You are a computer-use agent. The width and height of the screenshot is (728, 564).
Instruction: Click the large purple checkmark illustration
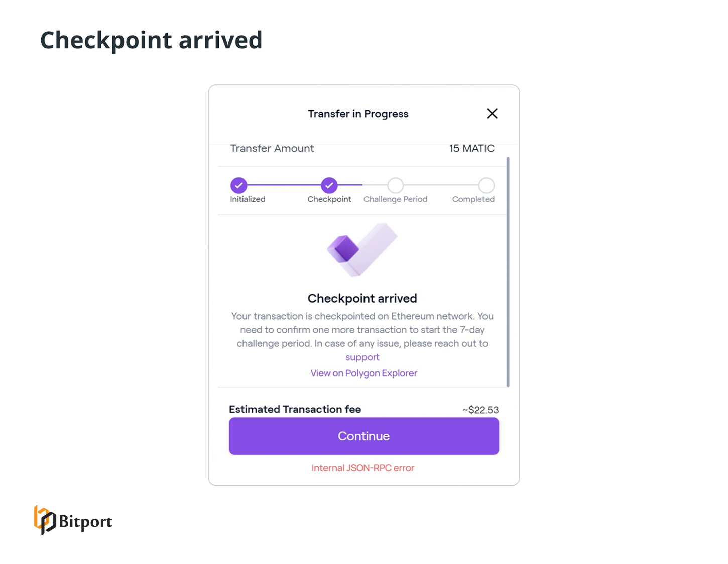pyautogui.click(x=362, y=251)
